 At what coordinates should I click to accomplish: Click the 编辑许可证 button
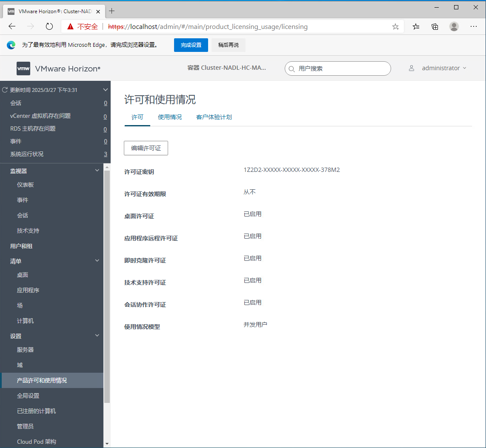(x=146, y=148)
